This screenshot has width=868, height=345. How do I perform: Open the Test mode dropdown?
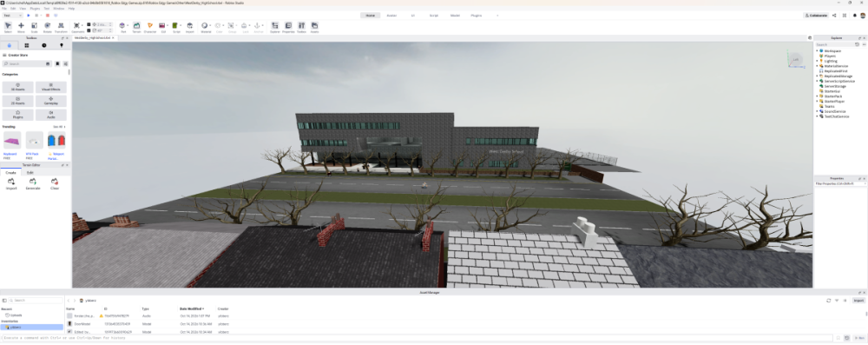click(13, 16)
